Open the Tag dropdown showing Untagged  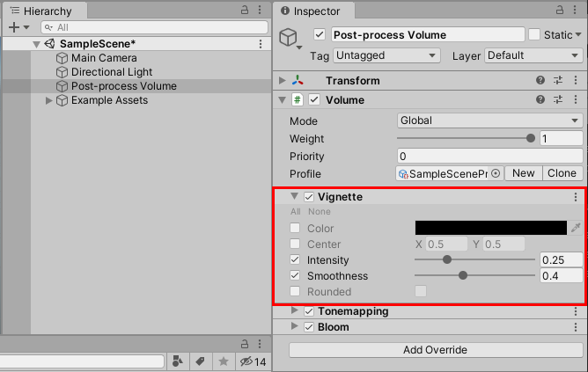point(386,55)
